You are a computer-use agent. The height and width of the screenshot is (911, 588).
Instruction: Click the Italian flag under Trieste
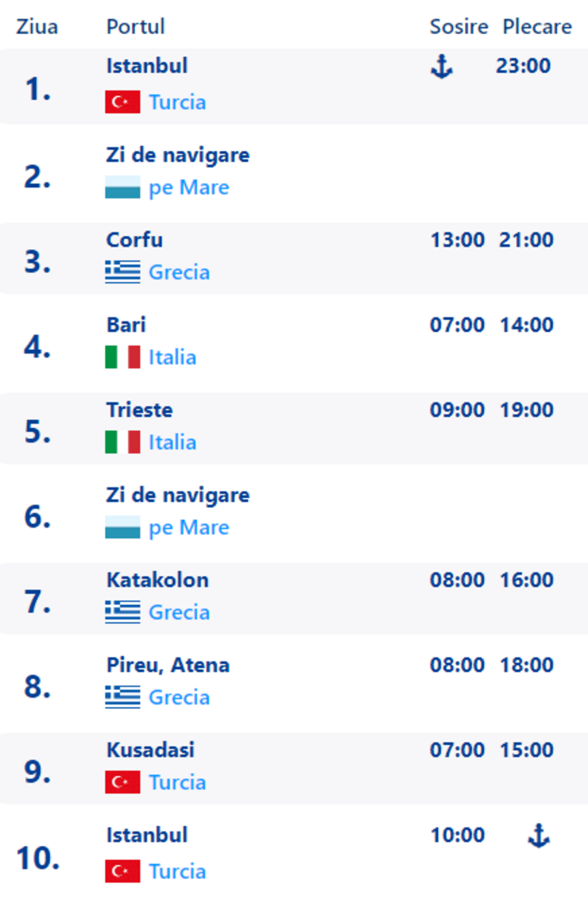click(123, 442)
